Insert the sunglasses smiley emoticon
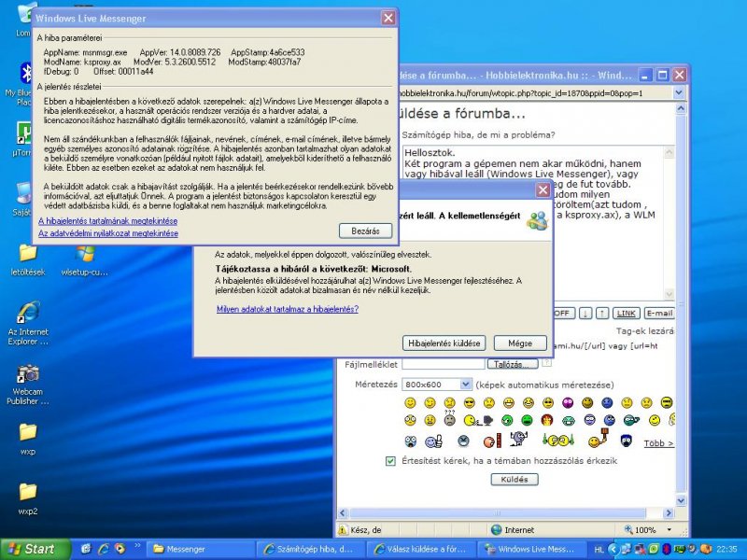This screenshot has width=747, height=560. pos(470,403)
